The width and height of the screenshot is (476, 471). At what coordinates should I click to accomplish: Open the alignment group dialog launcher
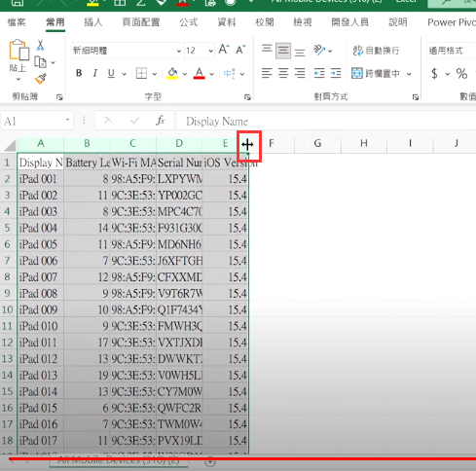(416, 97)
